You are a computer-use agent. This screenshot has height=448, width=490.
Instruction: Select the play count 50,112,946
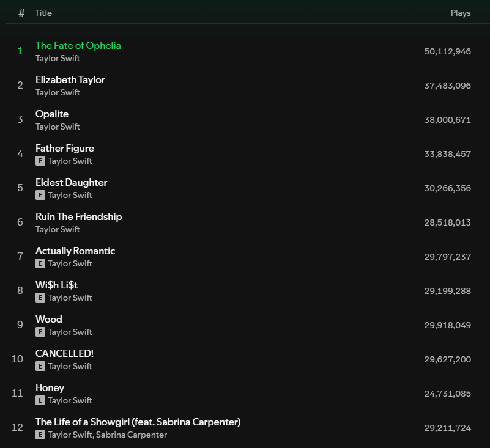[448, 51]
